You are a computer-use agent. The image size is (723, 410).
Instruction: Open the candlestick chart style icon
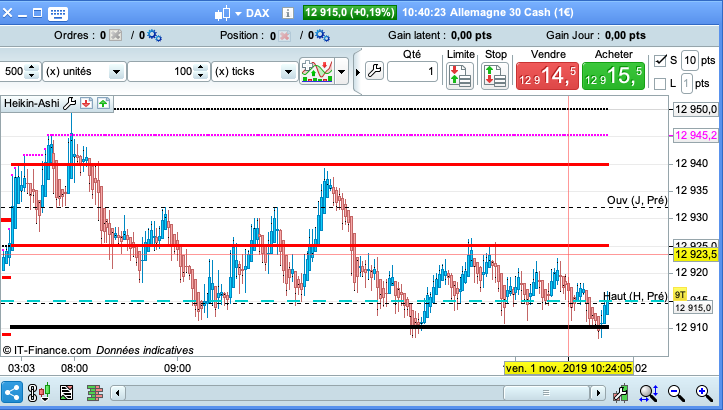tap(223, 13)
